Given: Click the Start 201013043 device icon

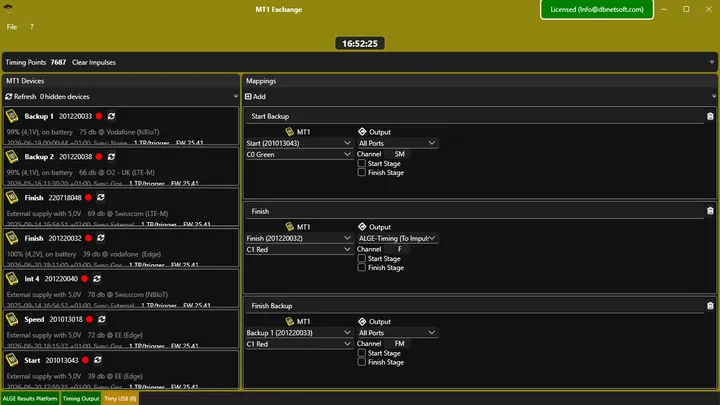Looking at the screenshot, I should point(12,360).
